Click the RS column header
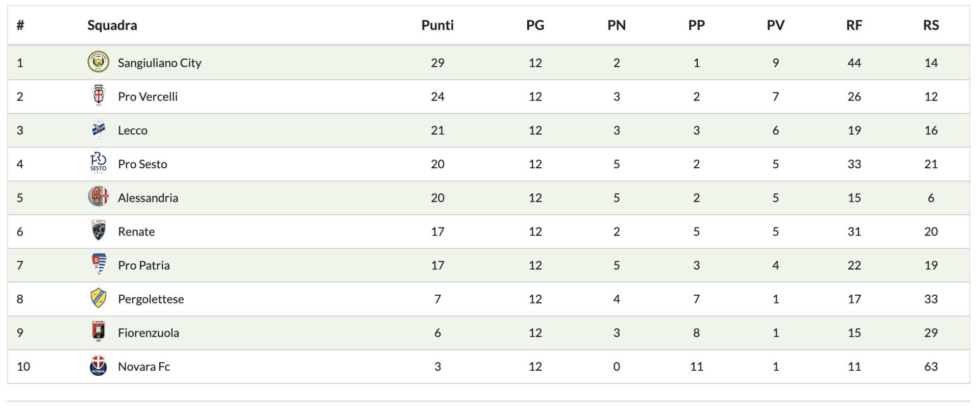 pos(930,25)
